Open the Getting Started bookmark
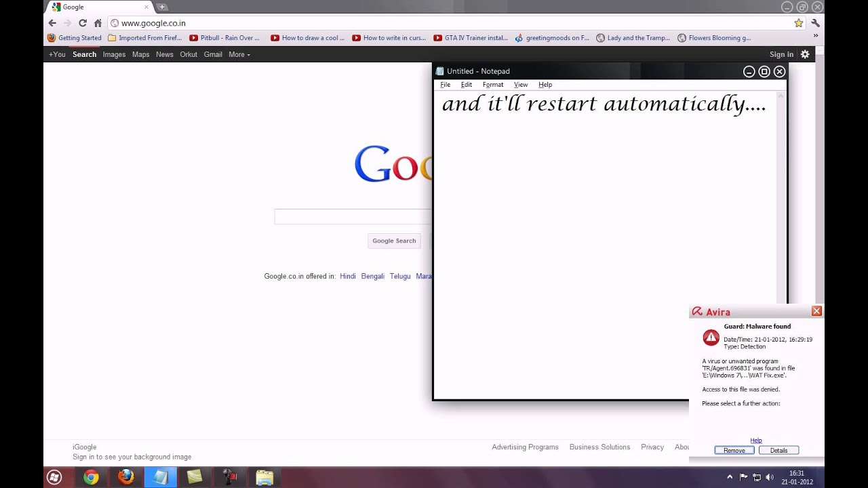Viewport: 868px width, 488px height. coord(75,38)
